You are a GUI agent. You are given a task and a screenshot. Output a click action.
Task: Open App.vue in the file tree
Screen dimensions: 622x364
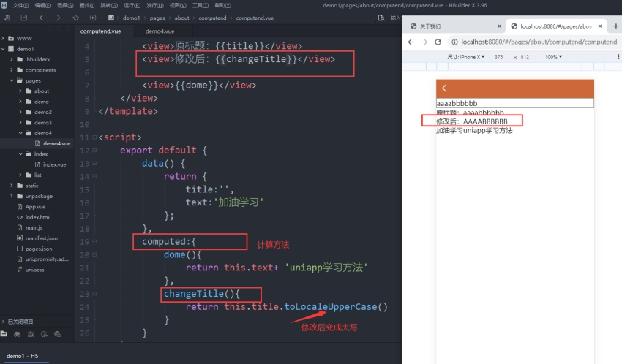(x=37, y=207)
